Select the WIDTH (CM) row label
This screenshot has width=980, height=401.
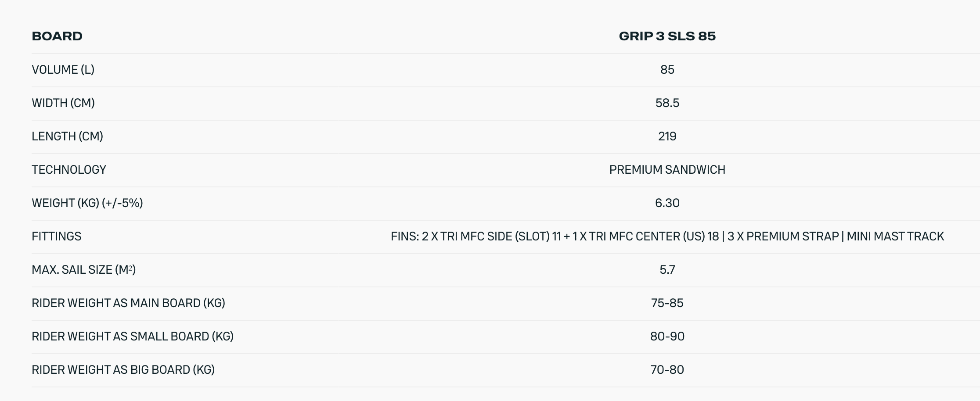63,103
